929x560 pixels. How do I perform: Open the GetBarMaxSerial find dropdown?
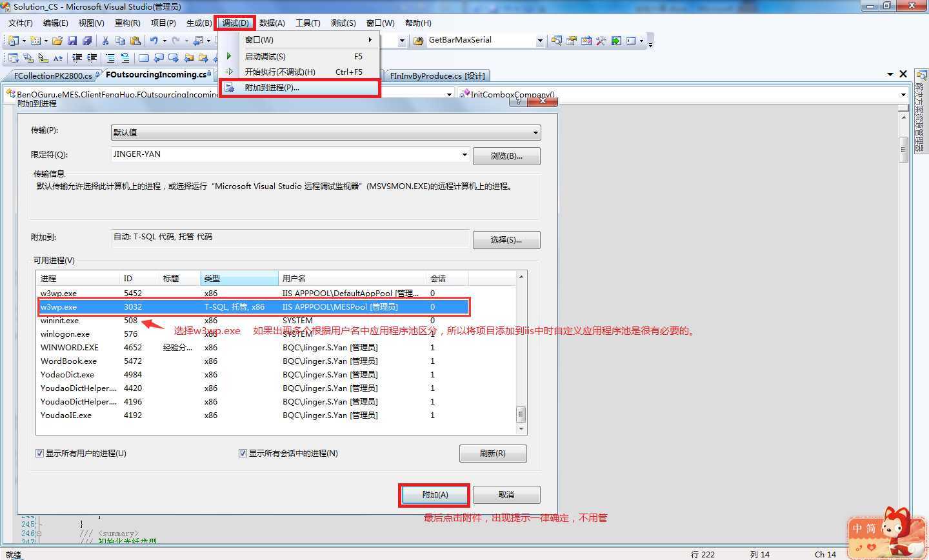540,41
